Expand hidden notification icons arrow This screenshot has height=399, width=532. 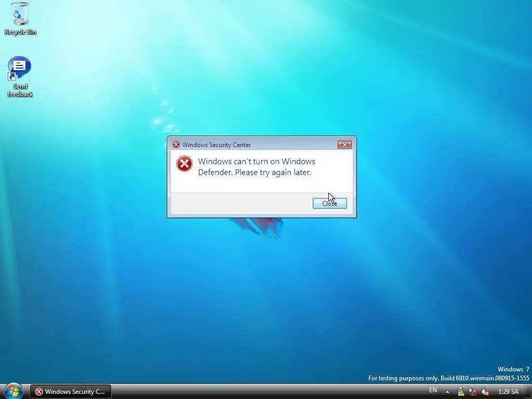point(447,392)
